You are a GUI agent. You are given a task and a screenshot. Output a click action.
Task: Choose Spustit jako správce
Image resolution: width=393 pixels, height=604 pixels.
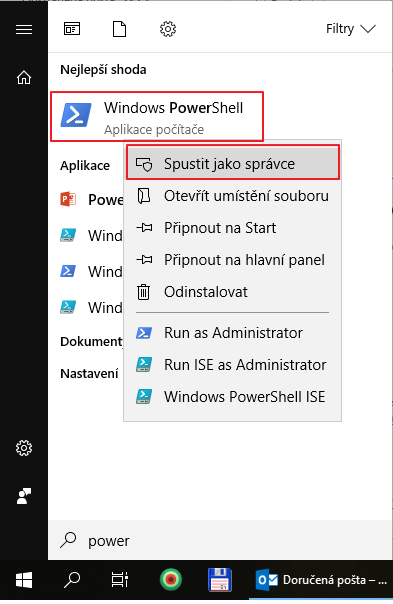point(233,164)
